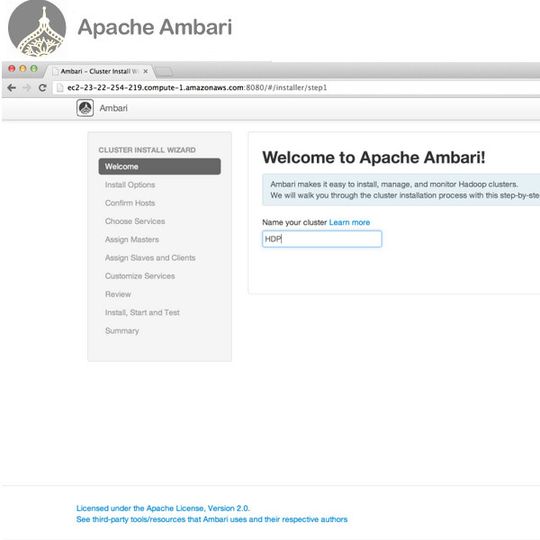The image size is (540, 540).
Task: Reload the page with refresh icon
Action: (x=42, y=88)
